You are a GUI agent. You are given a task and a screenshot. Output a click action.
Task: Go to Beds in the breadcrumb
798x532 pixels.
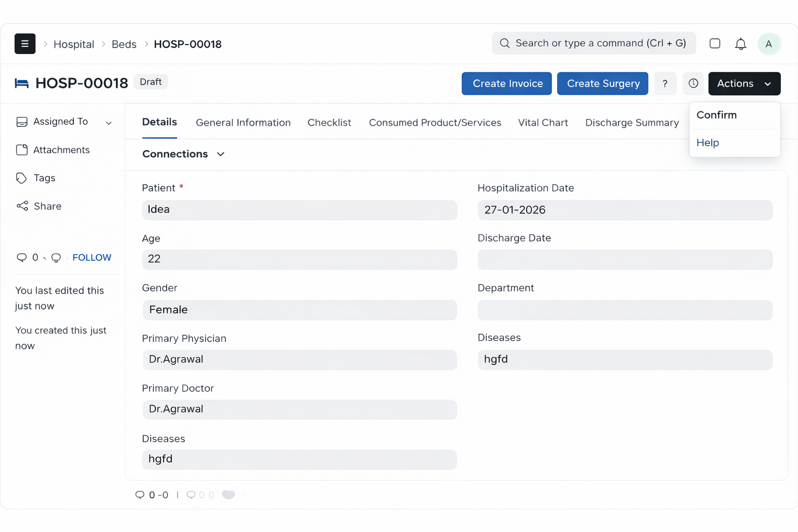124,44
